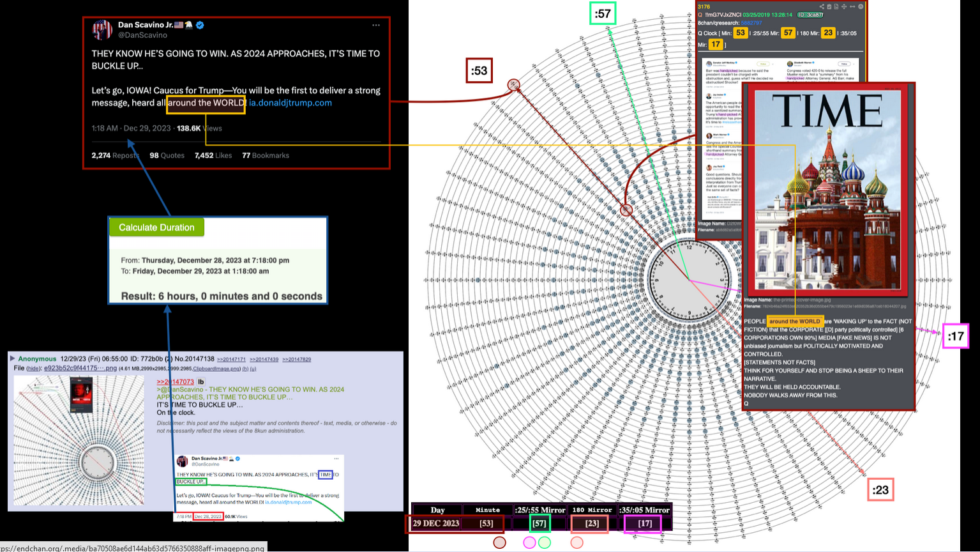The image size is (980, 552).
Task: Open the 5882797 post link after 8chan/qresearch
Action: [x=751, y=23]
